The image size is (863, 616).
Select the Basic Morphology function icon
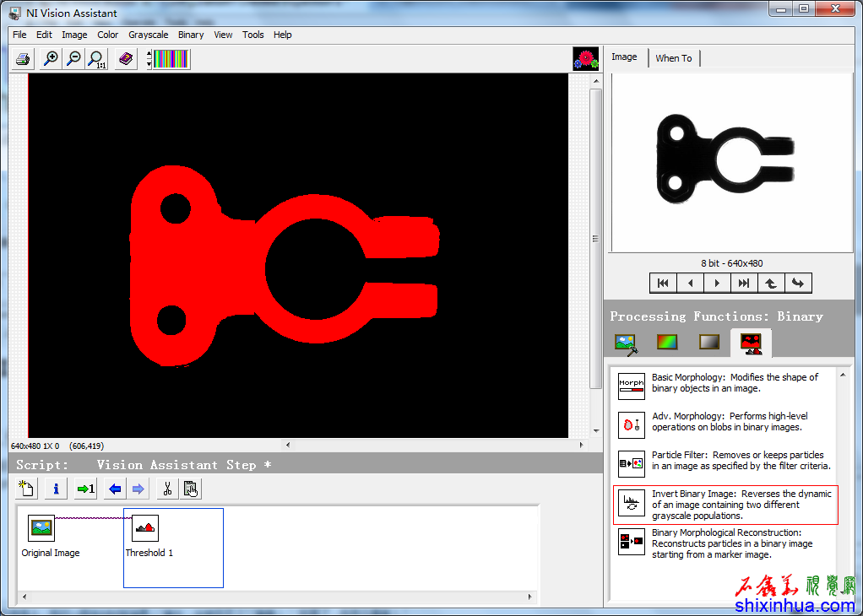coord(631,386)
